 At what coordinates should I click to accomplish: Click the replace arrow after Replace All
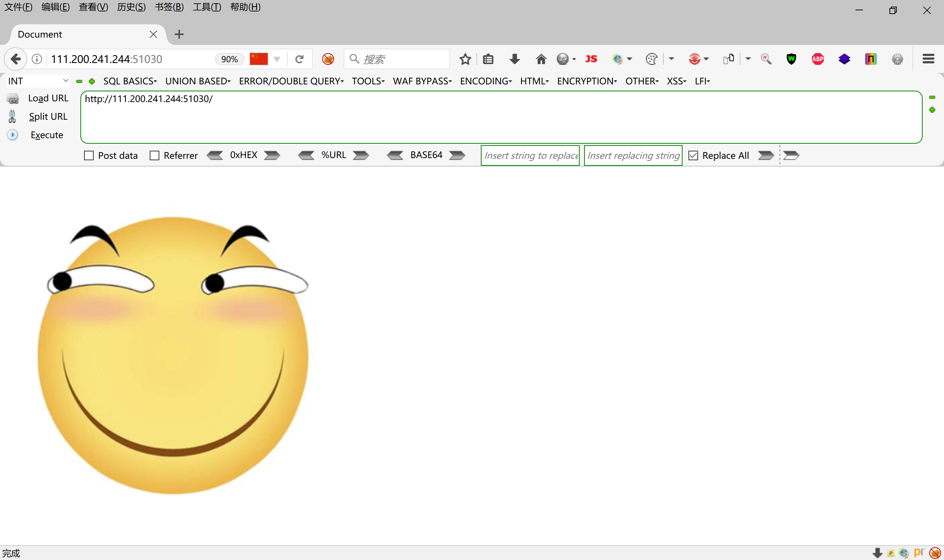766,155
